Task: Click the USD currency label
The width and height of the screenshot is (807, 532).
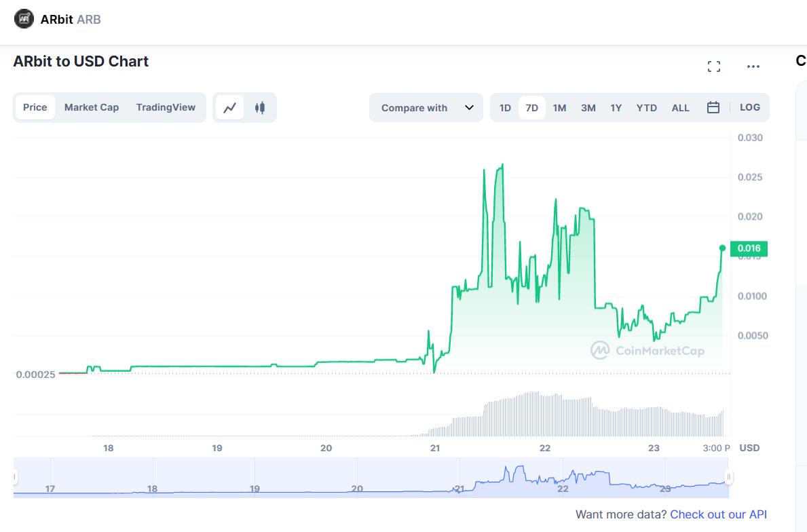Action: tap(749, 448)
